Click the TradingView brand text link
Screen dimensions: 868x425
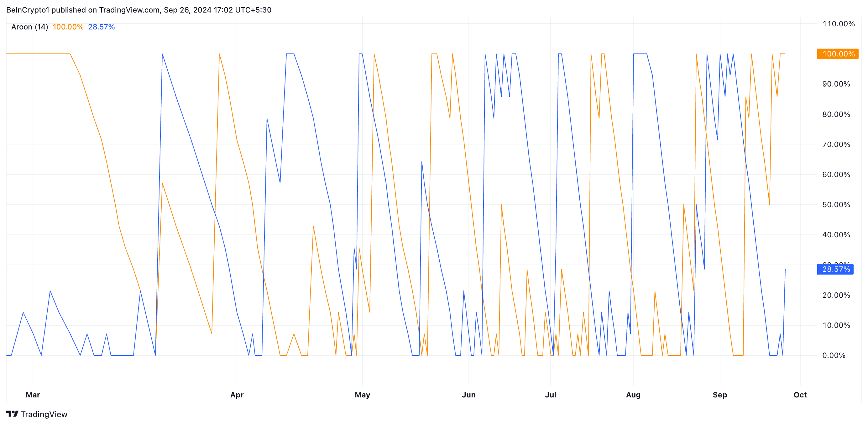tap(44, 414)
